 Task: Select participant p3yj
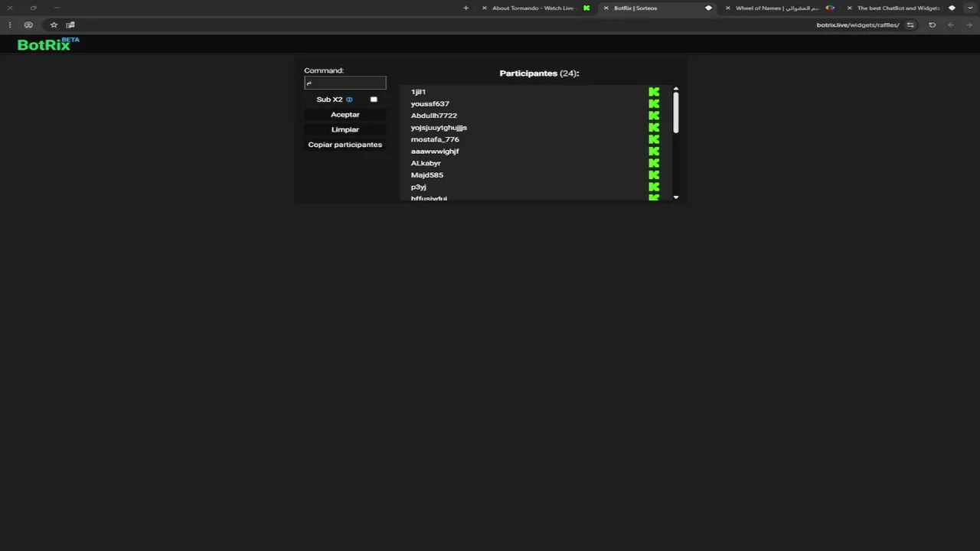418,187
